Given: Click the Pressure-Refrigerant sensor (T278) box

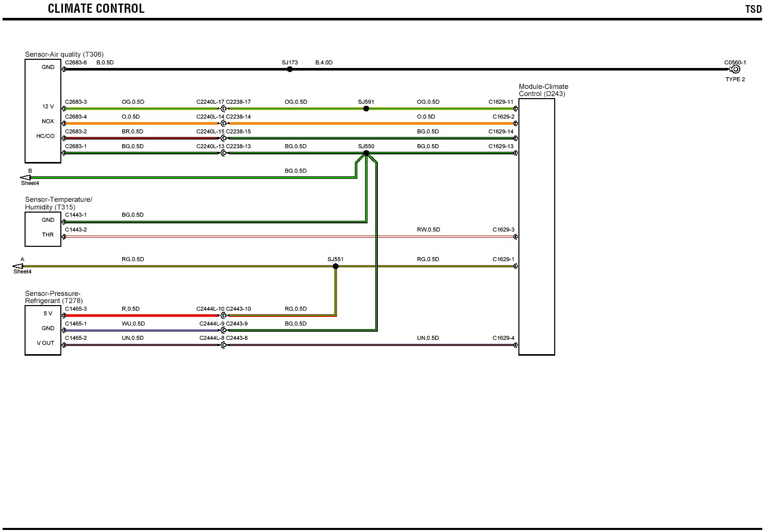Looking at the screenshot, I should (43, 330).
